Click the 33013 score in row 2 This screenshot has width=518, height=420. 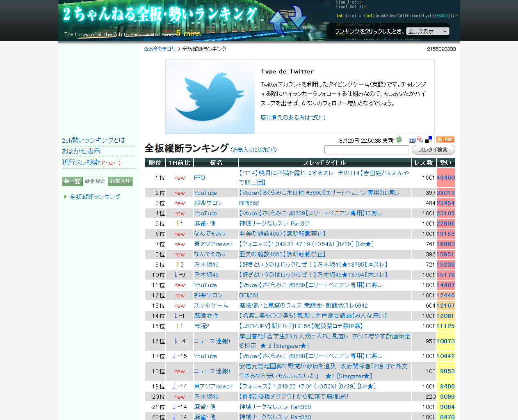(446, 193)
